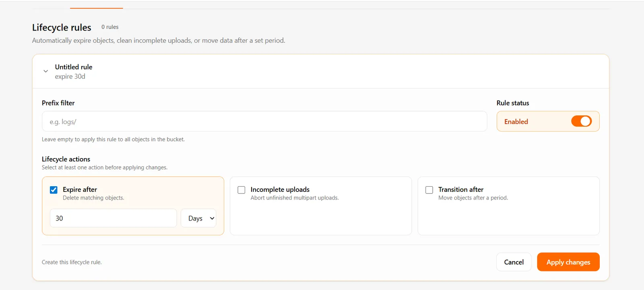Viewport: 644px width, 290px height.
Task: Click 'Select at least one action' hint text
Action: click(105, 167)
